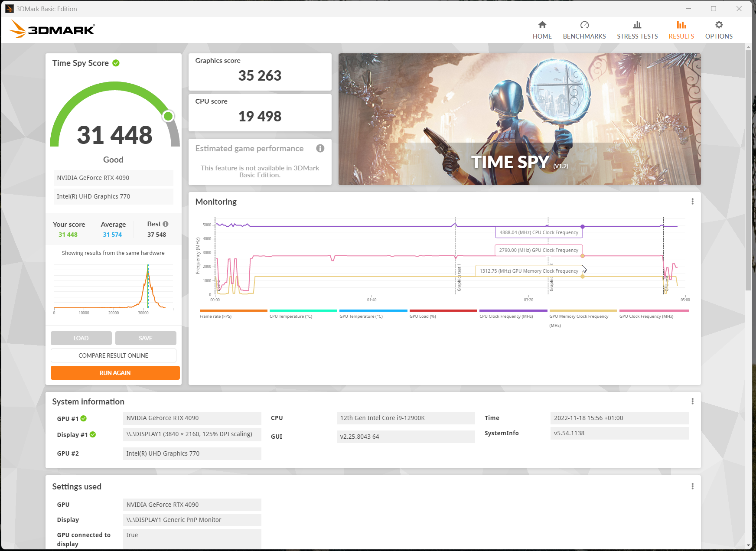Click the NVIDIA GeForce RTX 4090 label under score
Image resolution: width=756 pixels, height=551 pixels.
[x=114, y=178]
